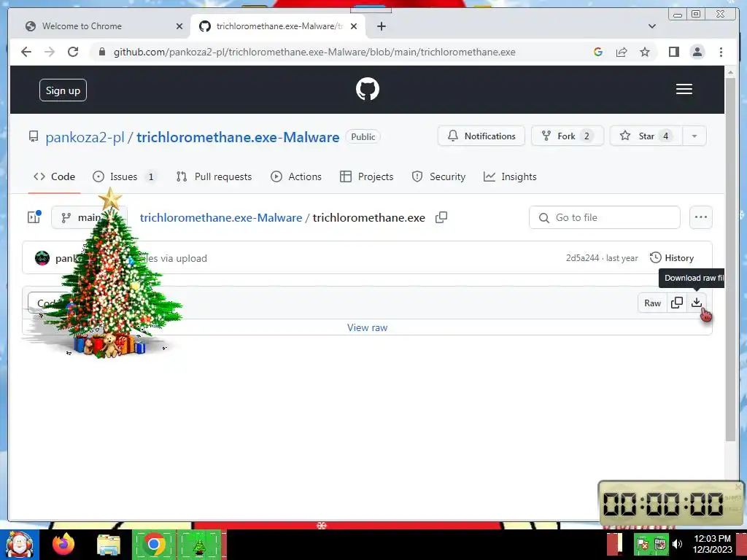747x560 pixels.
Task: Click Chrome taskbar button
Action: (x=153, y=544)
